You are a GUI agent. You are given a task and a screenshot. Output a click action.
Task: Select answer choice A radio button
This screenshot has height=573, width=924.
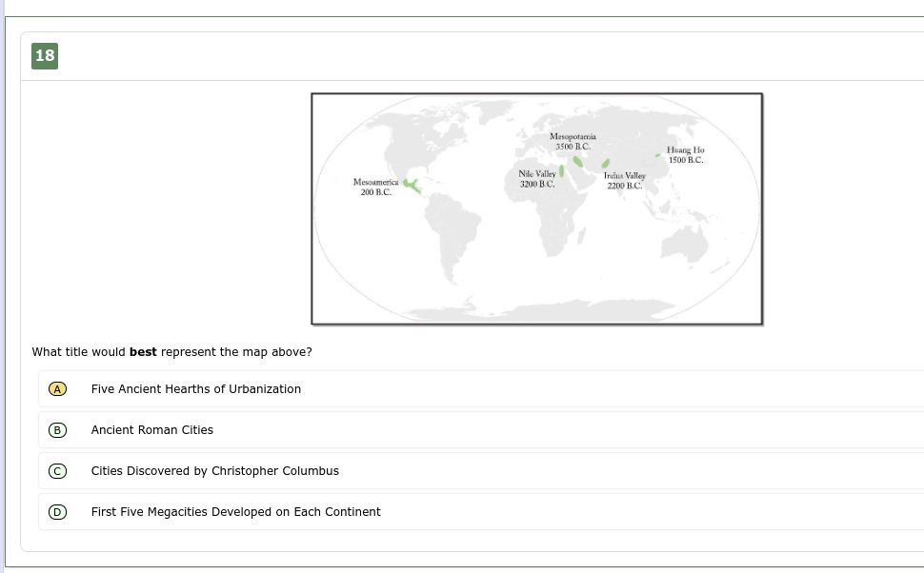coord(57,389)
